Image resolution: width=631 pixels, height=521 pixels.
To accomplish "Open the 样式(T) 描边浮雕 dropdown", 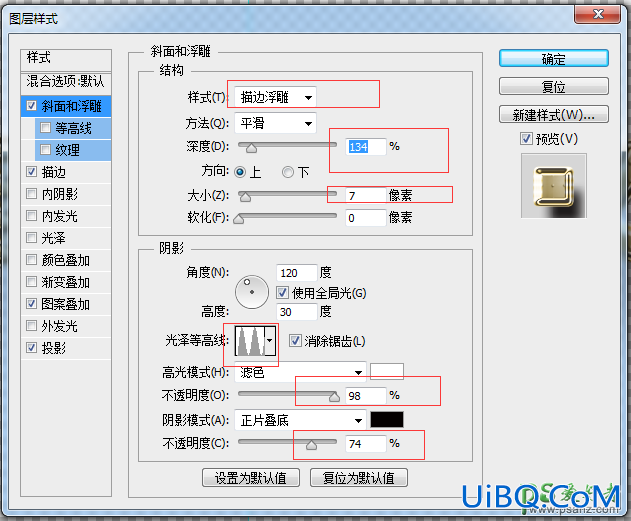I will point(275,97).
